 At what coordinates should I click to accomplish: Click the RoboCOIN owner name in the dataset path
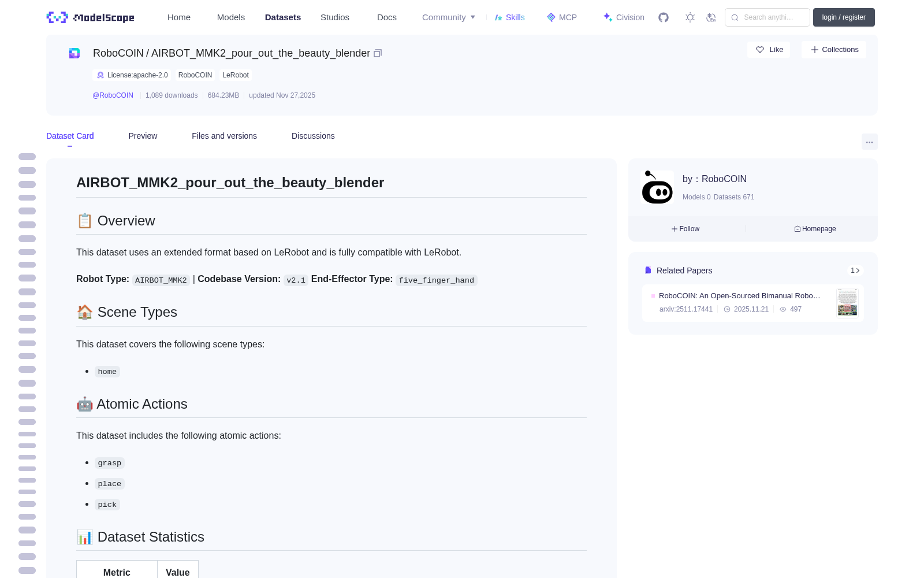point(118,53)
